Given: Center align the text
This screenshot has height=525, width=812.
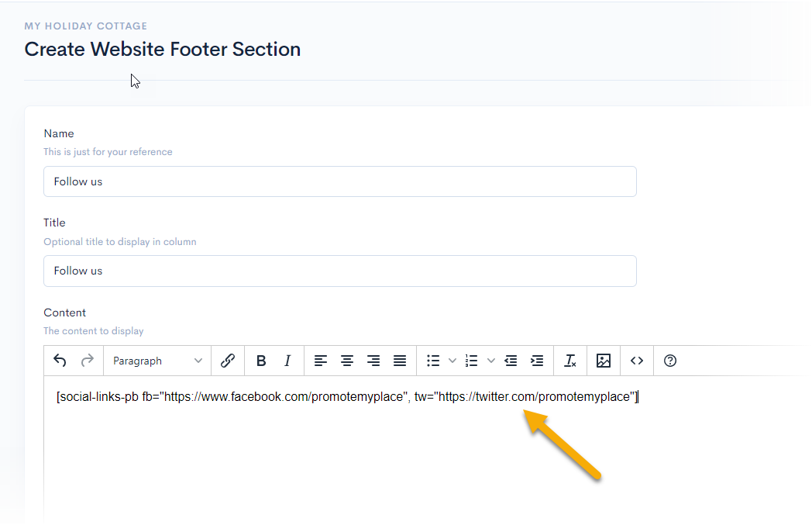Looking at the screenshot, I should point(347,361).
